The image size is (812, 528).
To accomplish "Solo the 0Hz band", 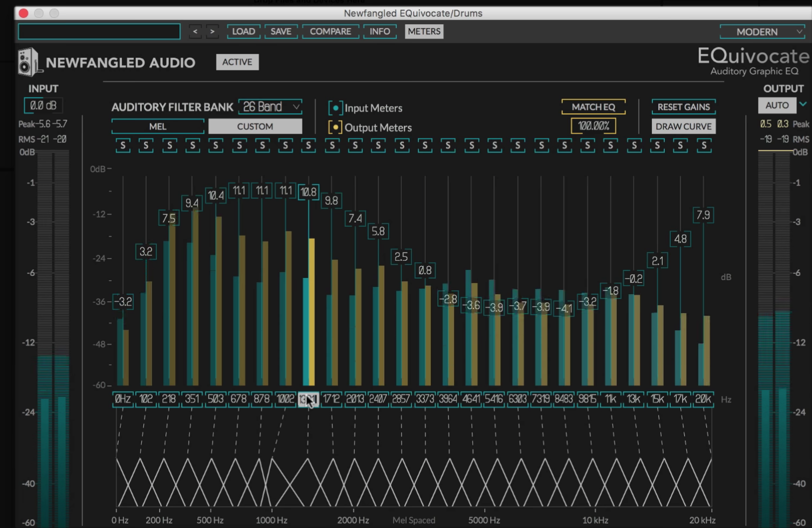I will tap(123, 145).
